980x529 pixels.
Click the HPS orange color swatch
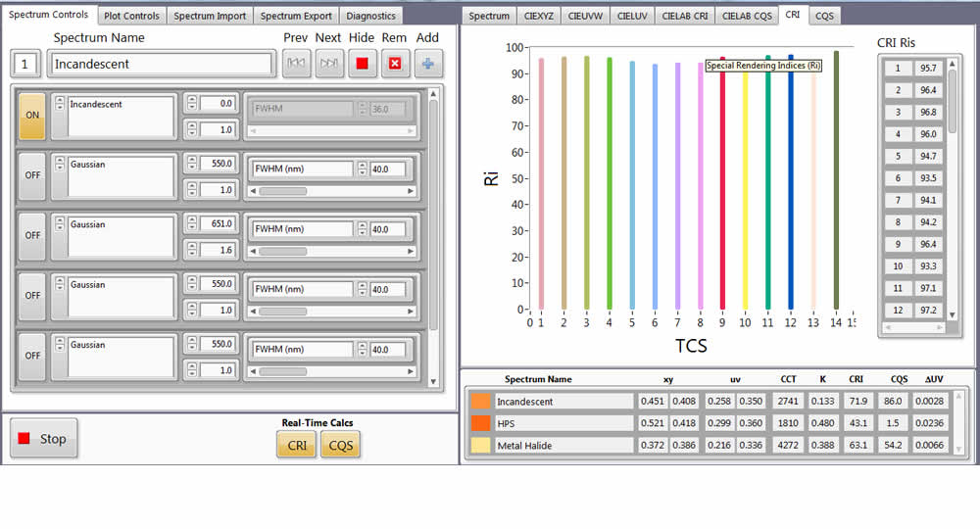click(x=480, y=423)
